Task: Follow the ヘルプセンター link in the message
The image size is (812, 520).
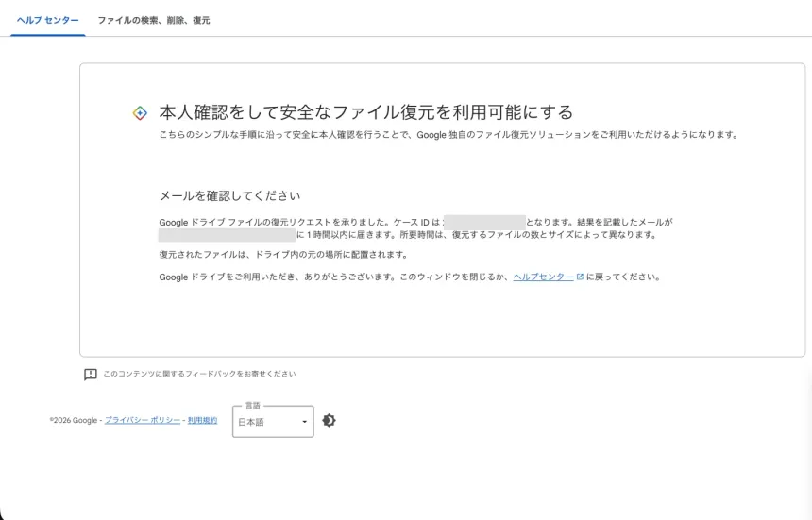Action: coord(543,277)
